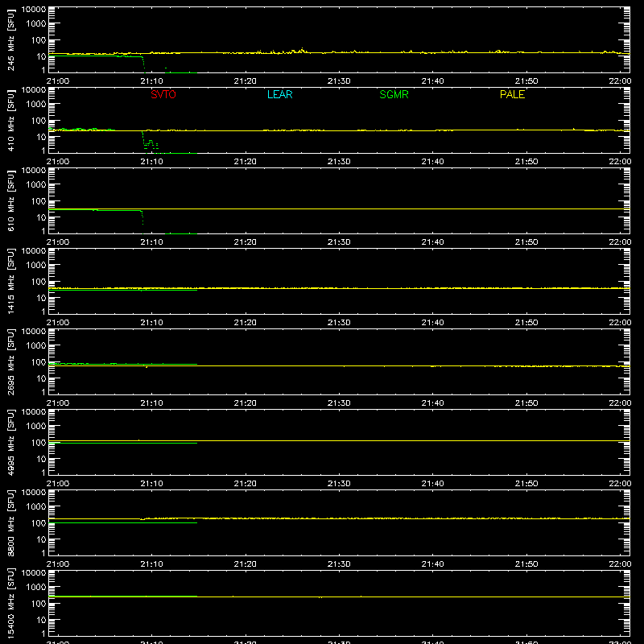Click the 10 y-axis value on 1415 MHz plot
This screenshot has height=644, width=644.
[41, 298]
